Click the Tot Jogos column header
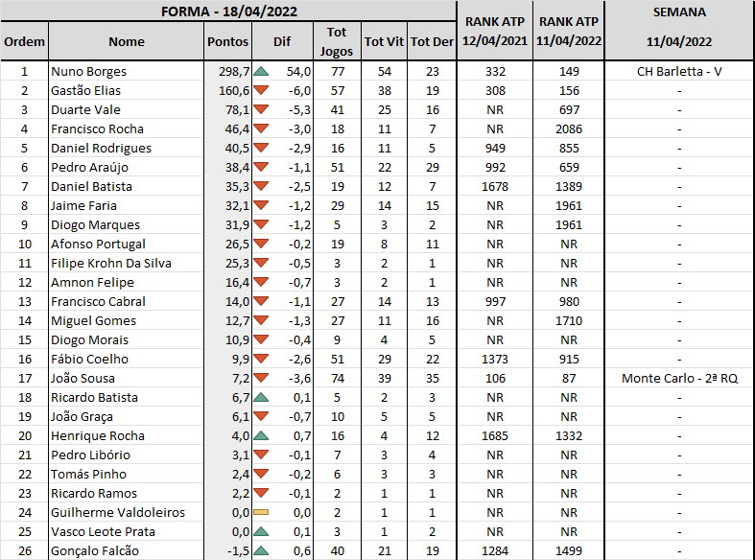This screenshot has height=560, width=755. [x=337, y=41]
